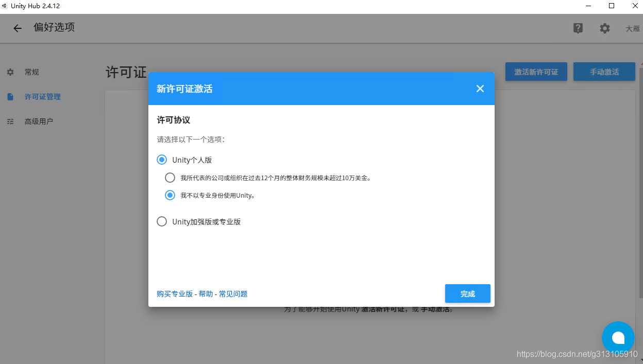Minimize the Unity Hub window

coord(588,6)
